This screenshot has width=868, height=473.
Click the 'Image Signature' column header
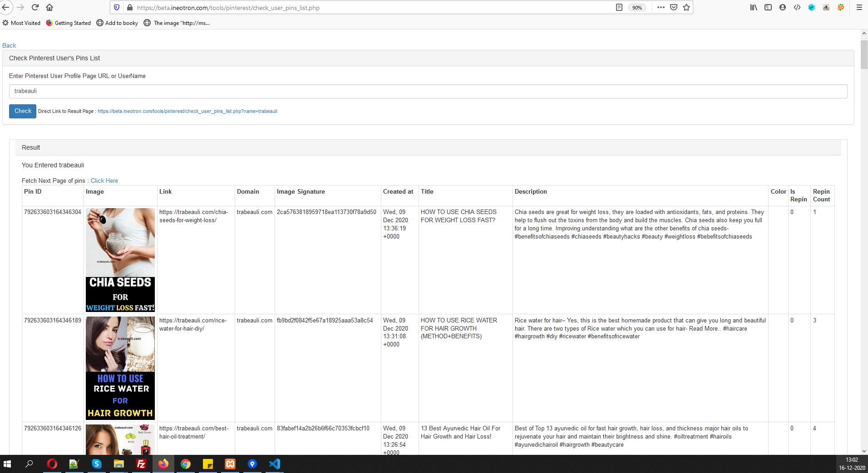pos(301,192)
